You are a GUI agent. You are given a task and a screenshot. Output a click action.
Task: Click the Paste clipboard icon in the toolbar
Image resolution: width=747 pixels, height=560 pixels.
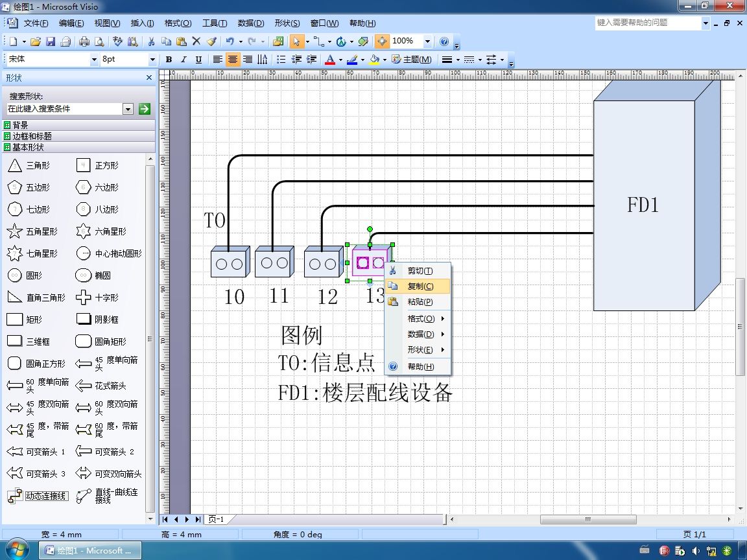pyautogui.click(x=181, y=42)
